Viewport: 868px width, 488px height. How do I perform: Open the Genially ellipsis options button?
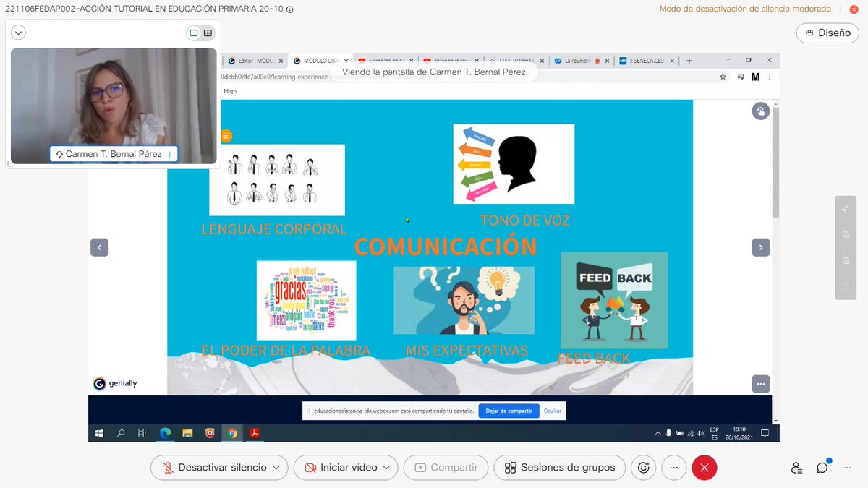point(760,384)
